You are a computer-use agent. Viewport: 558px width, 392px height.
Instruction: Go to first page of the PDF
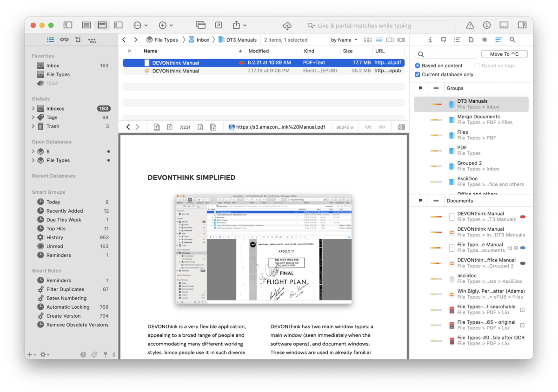pyautogui.click(x=157, y=127)
